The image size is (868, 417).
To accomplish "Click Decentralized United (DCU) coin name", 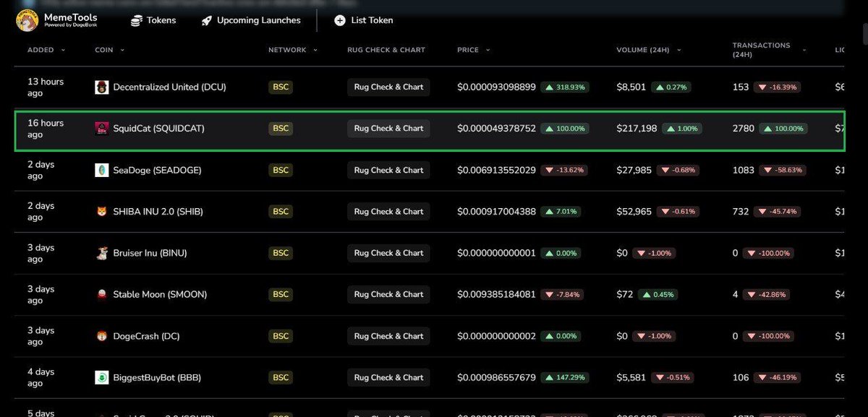I will coord(170,87).
